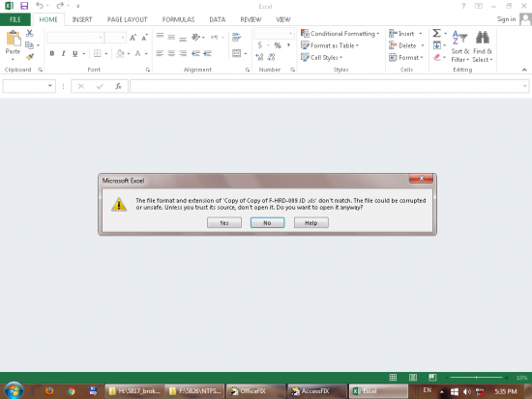Toggle Italic formatting
The width and height of the screenshot is (532, 399).
click(x=64, y=53)
